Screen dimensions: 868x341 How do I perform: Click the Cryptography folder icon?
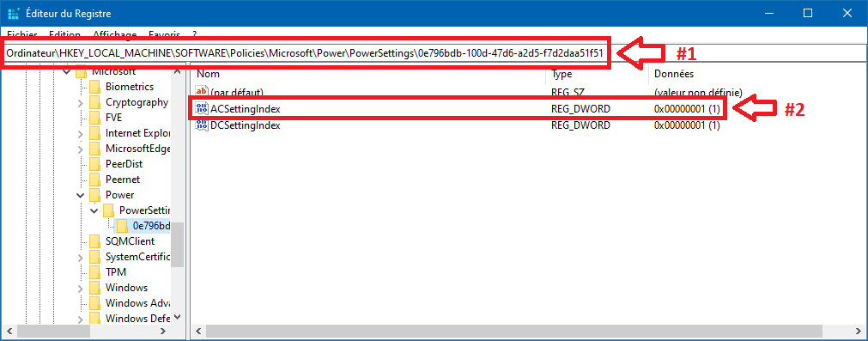click(95, 102)
